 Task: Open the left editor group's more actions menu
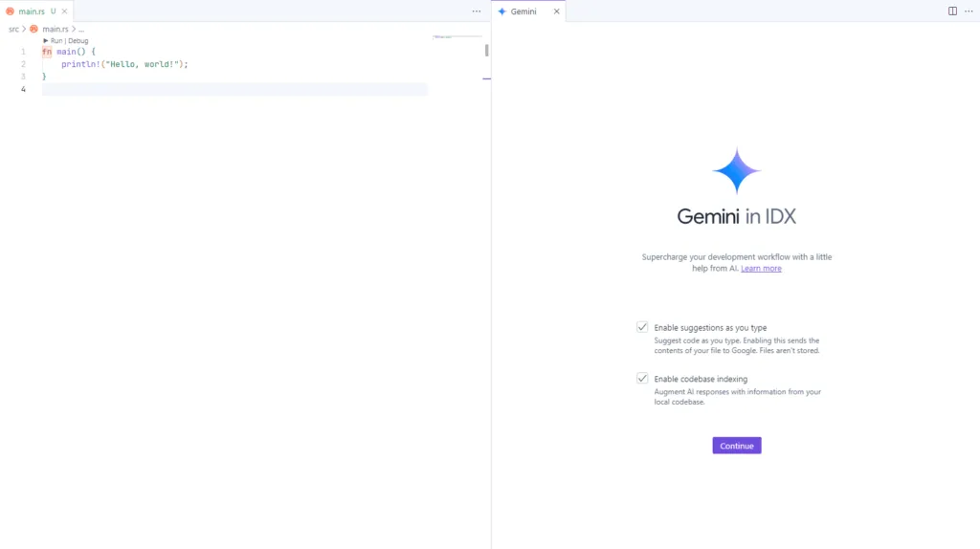[477, 11]
